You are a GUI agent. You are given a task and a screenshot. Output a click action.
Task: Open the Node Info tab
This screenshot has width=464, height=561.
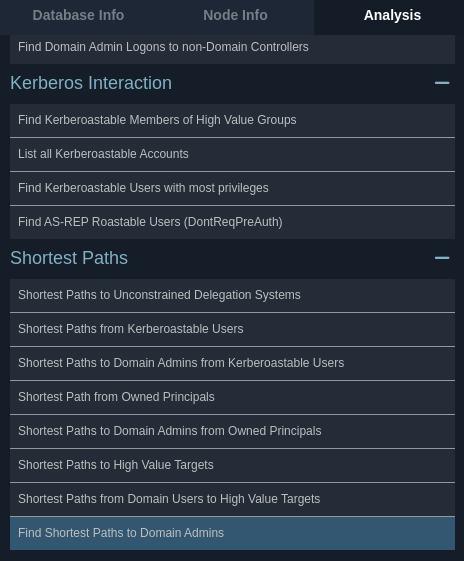coord(235,15)
